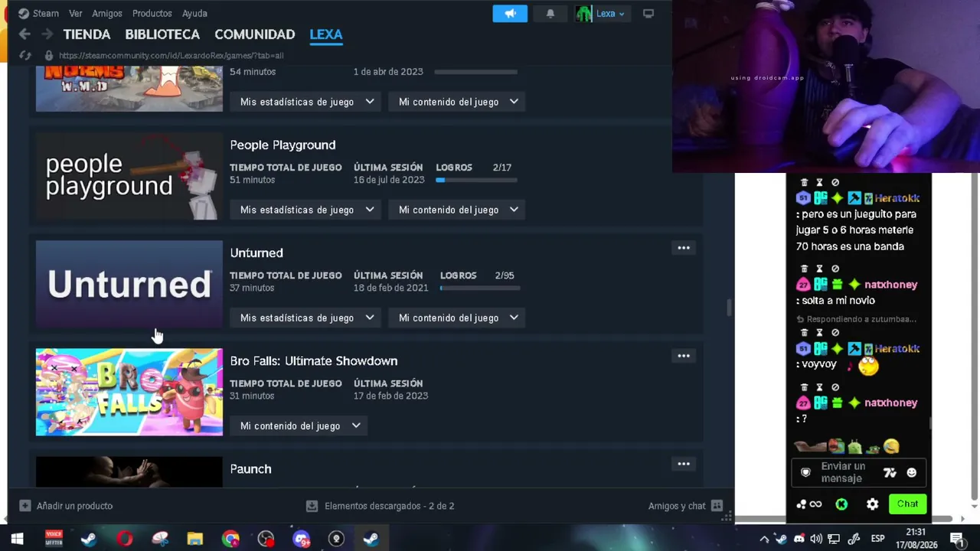Open the Steam announcements megaphone button
This screenshot has width=980, height=551.
tap(510, 14)
